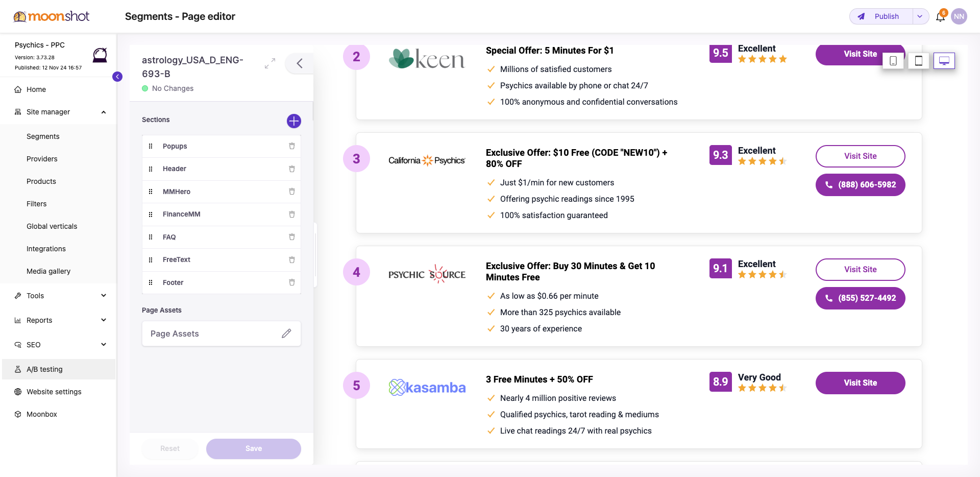This screenshot has height=477, width=980.
Task: Click the MMHero drag handle
Action: coord(151,192)
